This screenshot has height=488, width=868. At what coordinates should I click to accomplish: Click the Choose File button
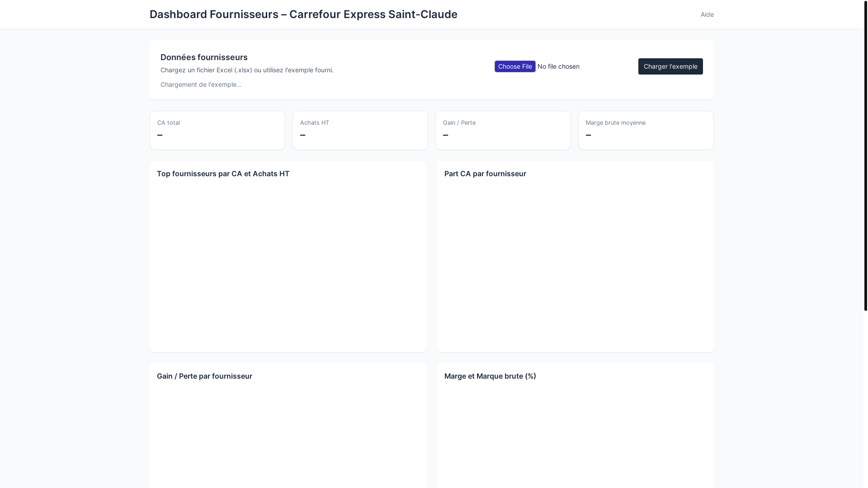point(515,66)
